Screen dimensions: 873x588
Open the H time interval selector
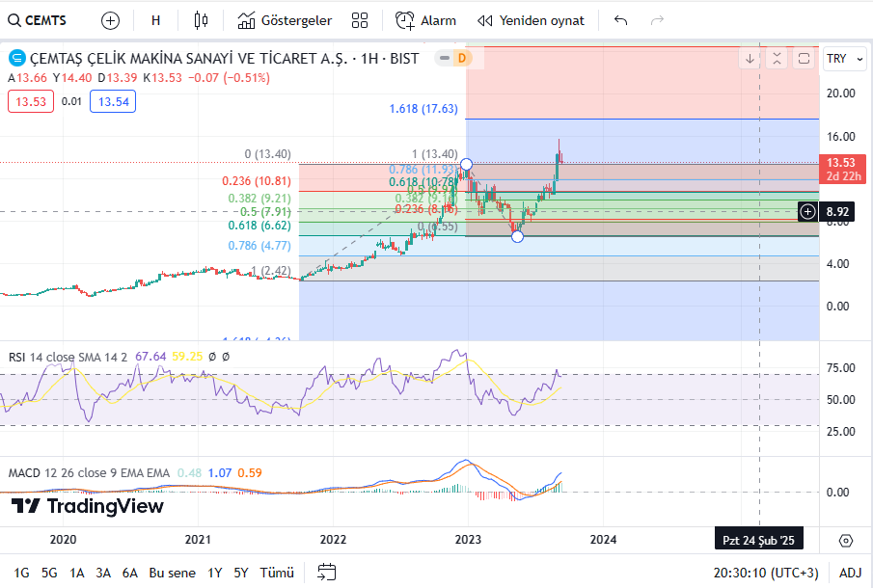[x=156, y=20]
